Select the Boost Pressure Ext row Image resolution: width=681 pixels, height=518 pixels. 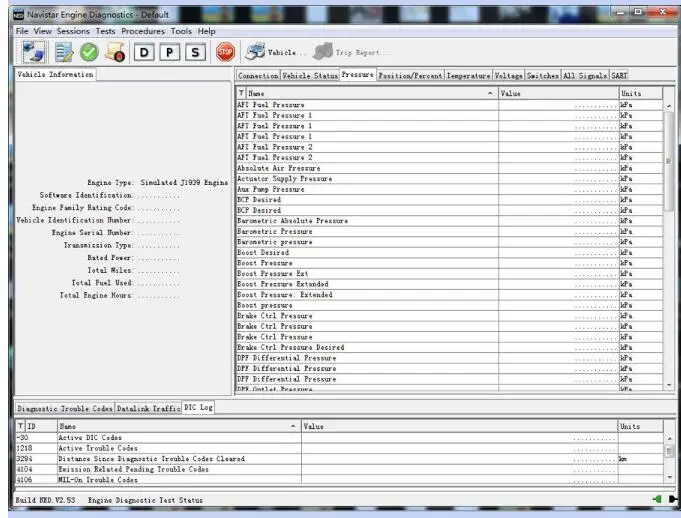450,274
